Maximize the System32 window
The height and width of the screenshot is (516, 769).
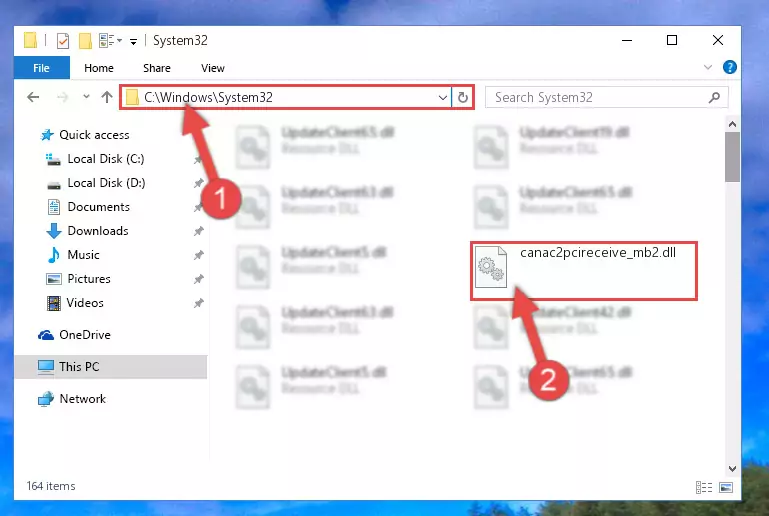click(672, 40)
